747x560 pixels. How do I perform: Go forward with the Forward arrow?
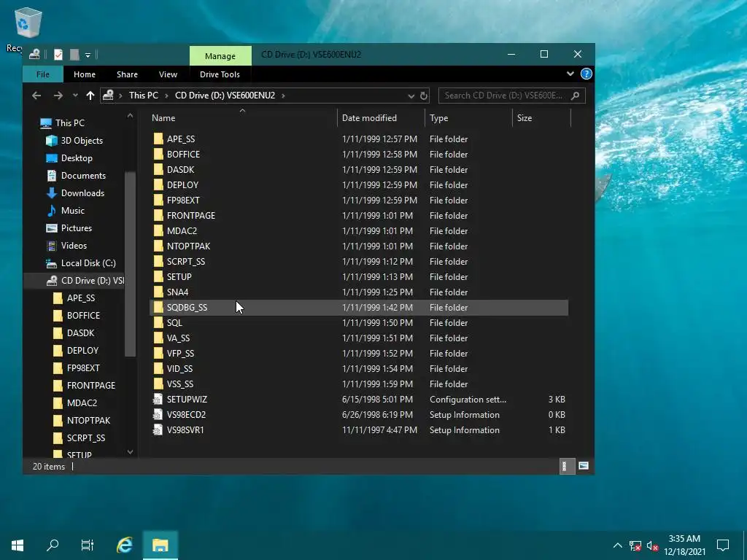tap(58, 96)
